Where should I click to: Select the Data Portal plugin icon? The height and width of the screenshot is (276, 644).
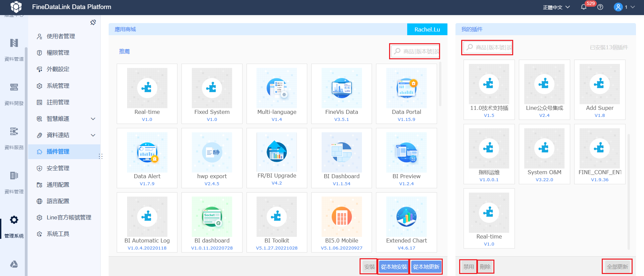[407, 88]
